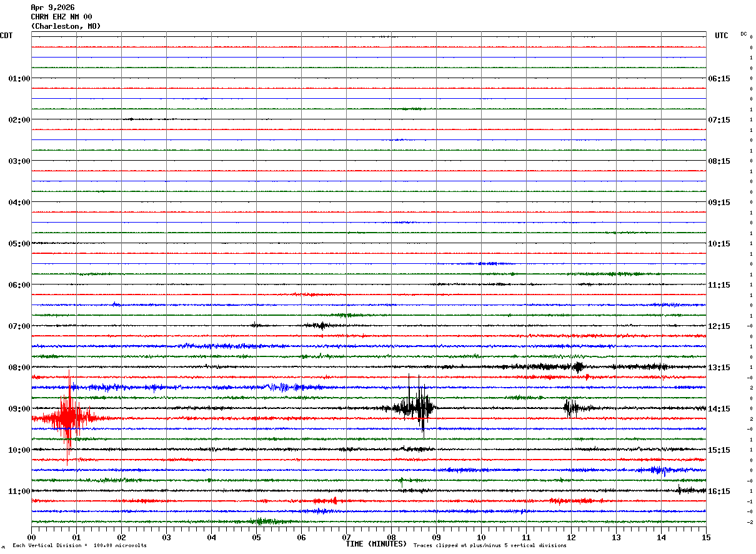Select the "11:00" CDT row label
The image size is (756, 554).
click(19, 491)
